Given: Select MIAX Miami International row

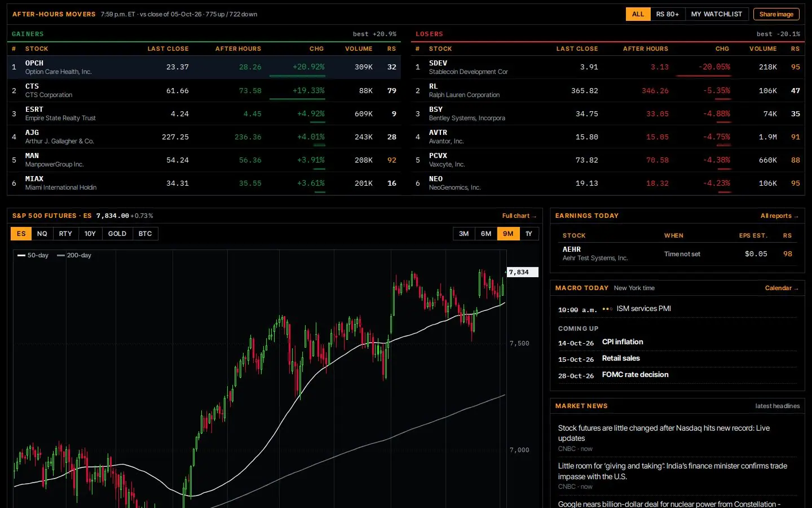Looking at the screenshot, I should 204,183.
